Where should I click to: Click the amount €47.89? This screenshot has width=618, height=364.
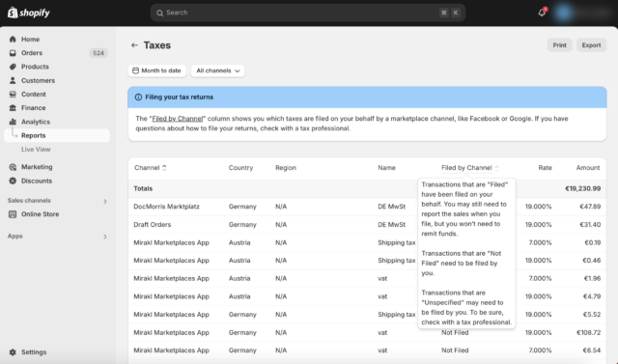click(x=590, y=207)
